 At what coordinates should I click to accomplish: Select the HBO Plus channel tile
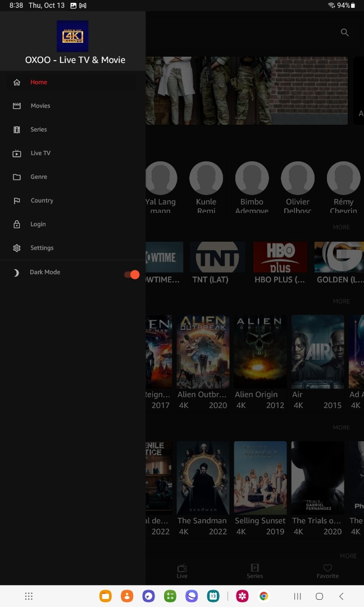coord(280,257)
